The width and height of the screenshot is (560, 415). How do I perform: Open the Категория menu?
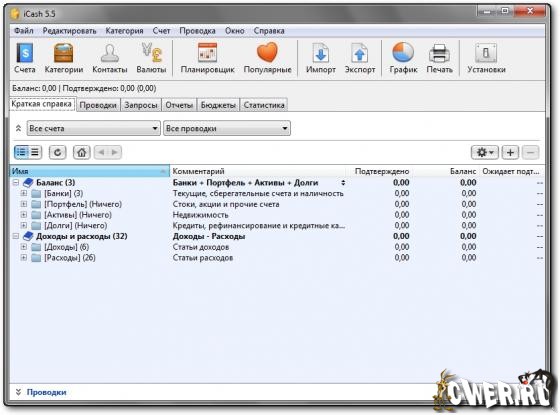(x=124, y=31)
